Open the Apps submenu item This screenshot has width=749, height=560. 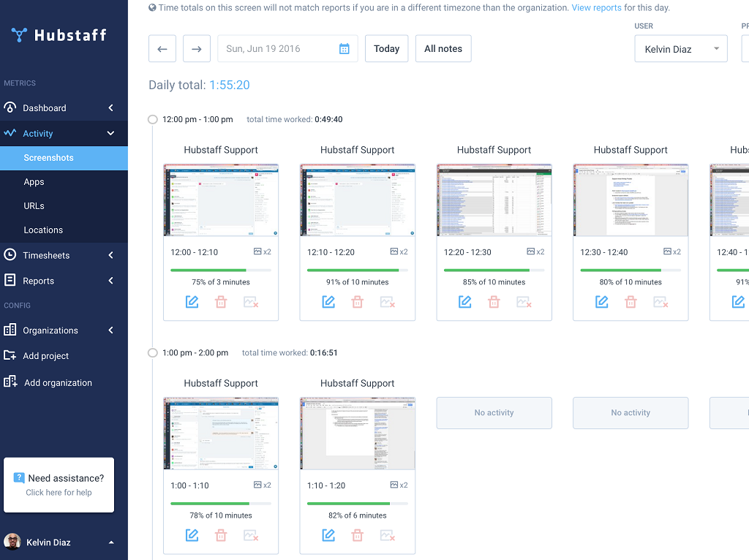pos(34,182)
